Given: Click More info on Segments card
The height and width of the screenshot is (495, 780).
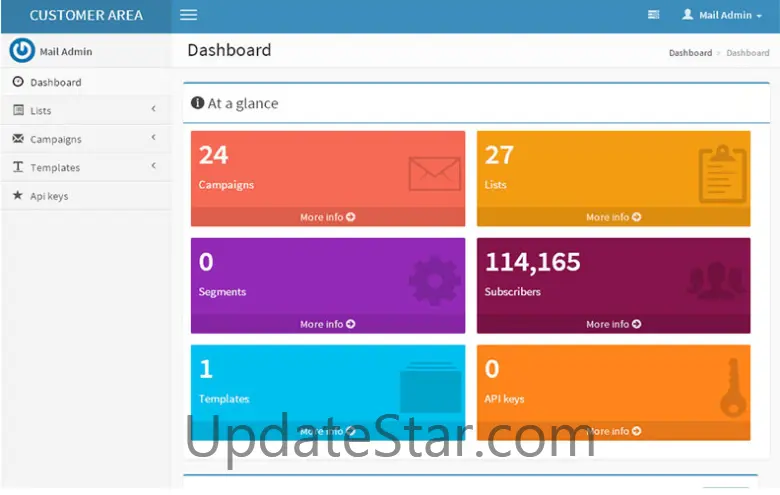Looking at the screenshot, I should 328,324.
